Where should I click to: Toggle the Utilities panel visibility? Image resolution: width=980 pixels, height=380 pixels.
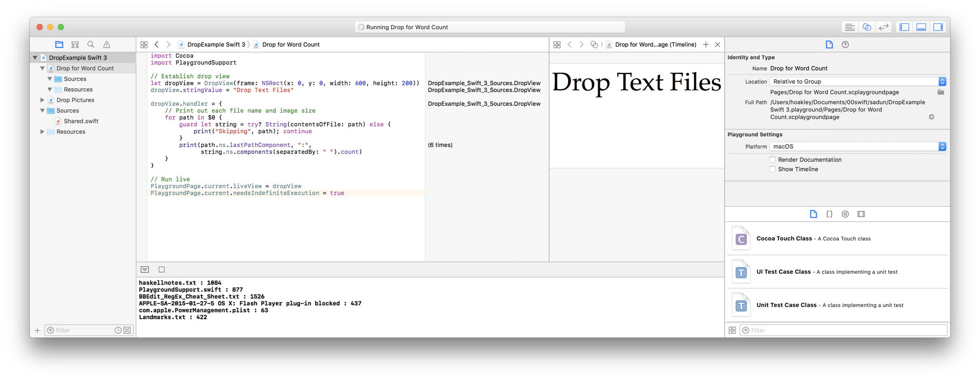[938, 27]
